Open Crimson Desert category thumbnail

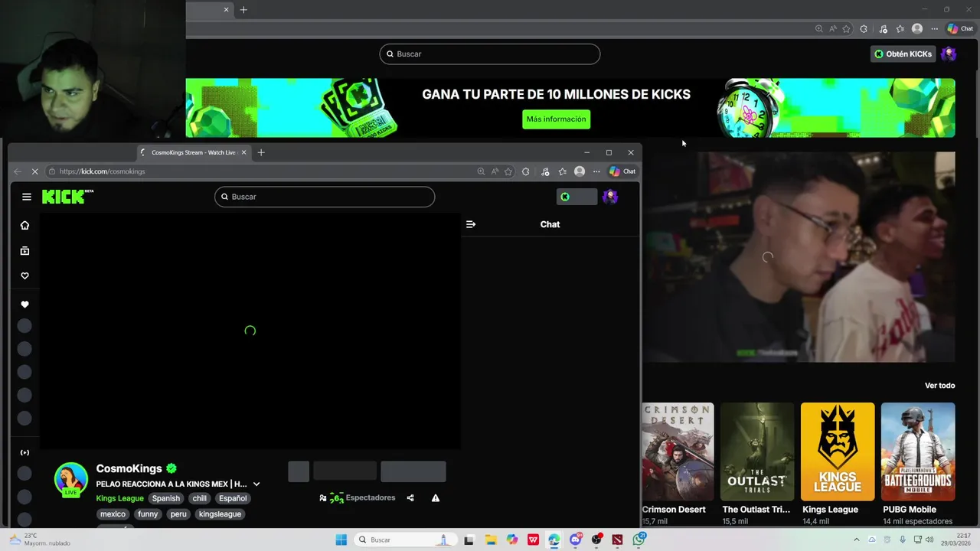pyautogui.click(x=678, y=452)
